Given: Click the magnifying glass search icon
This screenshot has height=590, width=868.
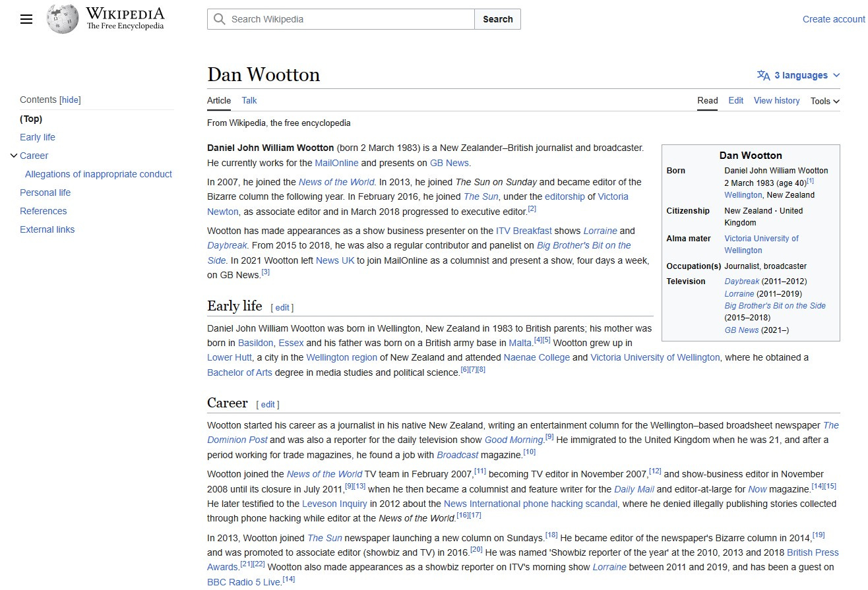Looking at the screenshot, I should click(x=220, y=19).
